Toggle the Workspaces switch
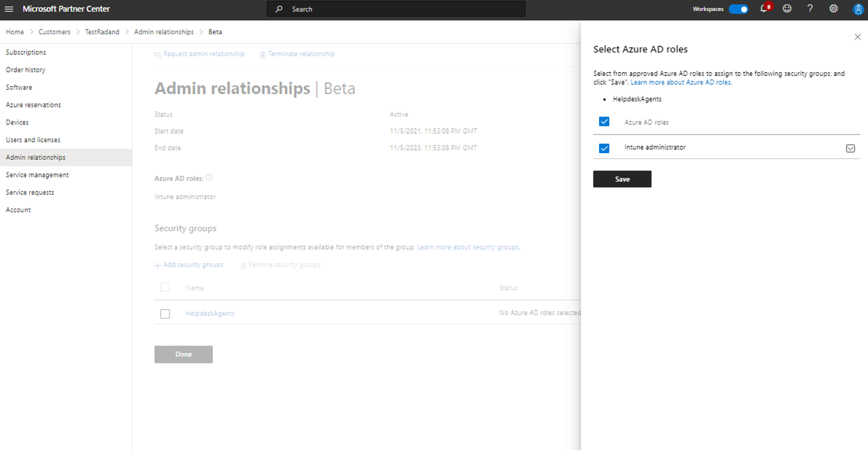This screenshot has height=450, width=868. click(x=739, y=9)
